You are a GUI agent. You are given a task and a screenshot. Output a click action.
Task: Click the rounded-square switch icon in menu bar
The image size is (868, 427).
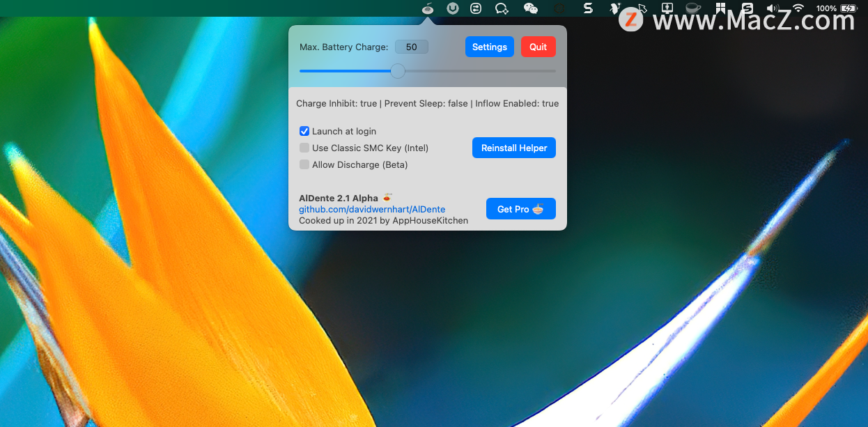[476, 8]
